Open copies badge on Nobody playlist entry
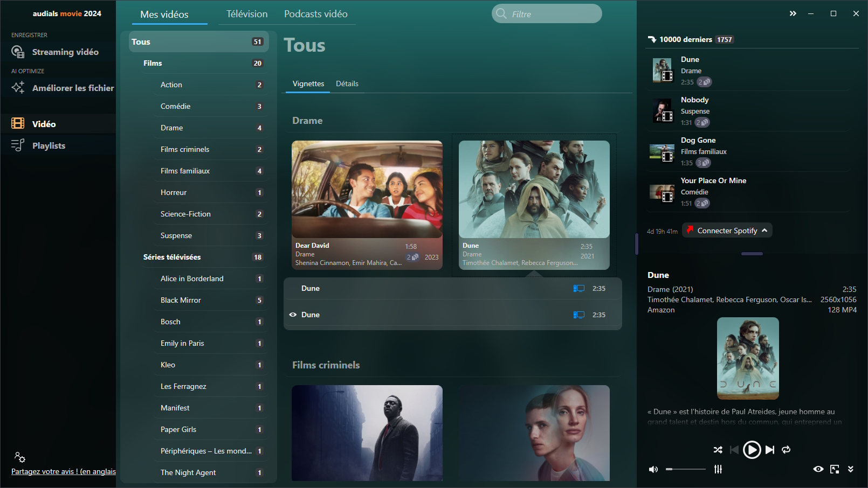The image size is (868, 488). pyautogui.click(x=702, y=122)
